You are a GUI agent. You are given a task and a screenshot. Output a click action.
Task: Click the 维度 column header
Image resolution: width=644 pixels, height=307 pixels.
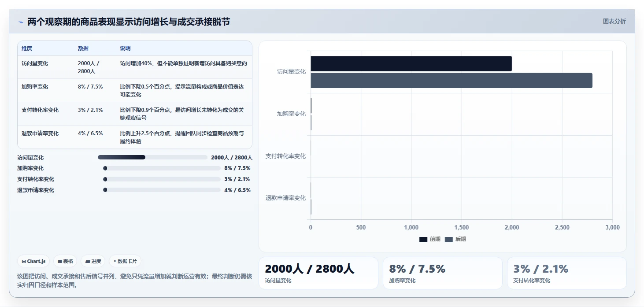[27, 48]
